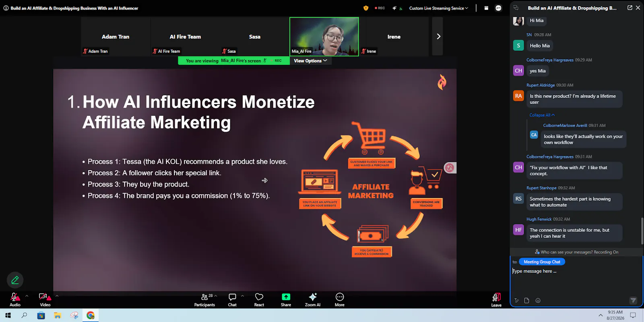Change recipient via Meeting Group Chat selector
The width and height of the screenshot is (644, 322).
(x=542, y=262)
